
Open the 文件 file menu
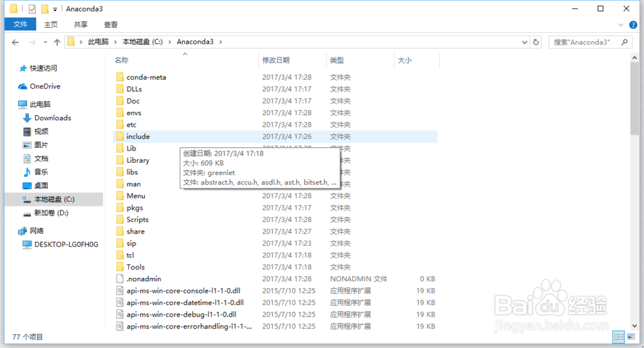pyautogui.click(x=20, y=24)
